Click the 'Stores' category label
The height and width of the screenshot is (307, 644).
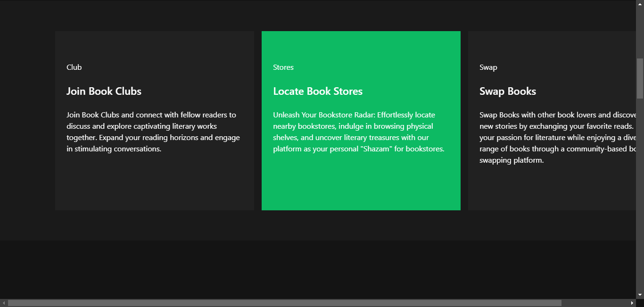pos(283,67)
